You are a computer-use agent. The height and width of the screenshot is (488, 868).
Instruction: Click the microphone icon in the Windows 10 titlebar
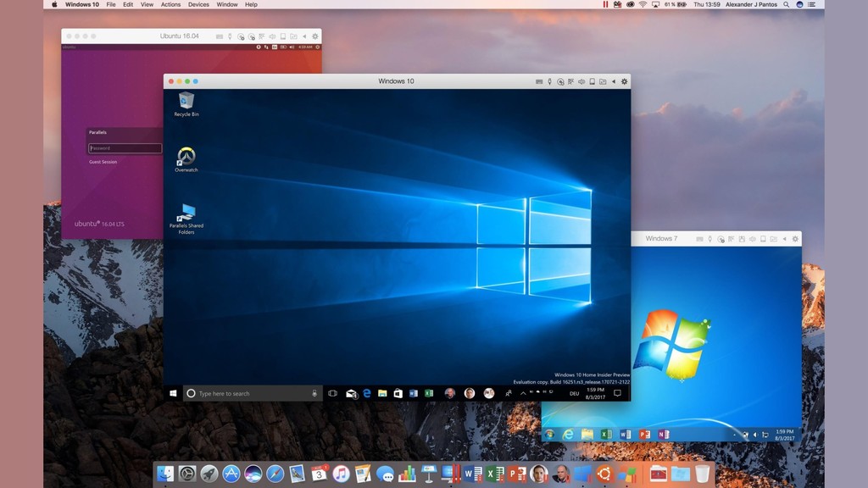[x=549, y=81]
